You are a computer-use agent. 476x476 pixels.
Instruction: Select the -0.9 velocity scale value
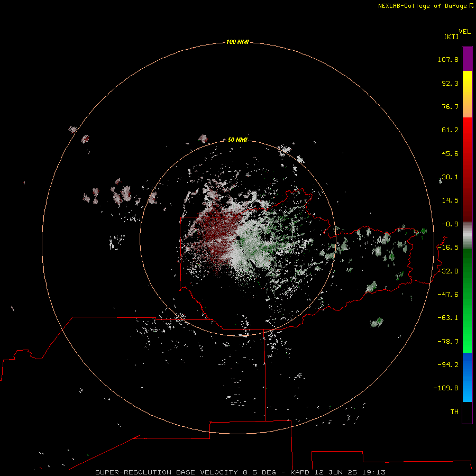coord(450,224)
